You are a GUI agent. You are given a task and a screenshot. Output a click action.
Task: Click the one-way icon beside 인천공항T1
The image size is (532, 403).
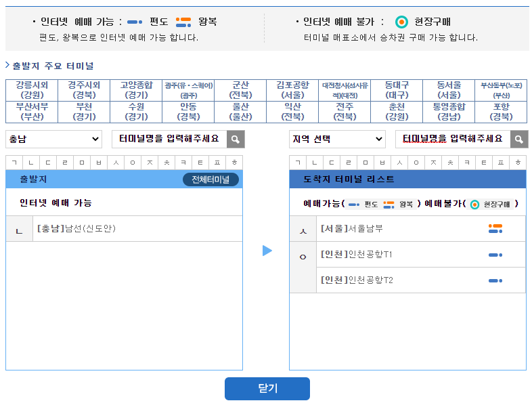[x=495, y=255]
